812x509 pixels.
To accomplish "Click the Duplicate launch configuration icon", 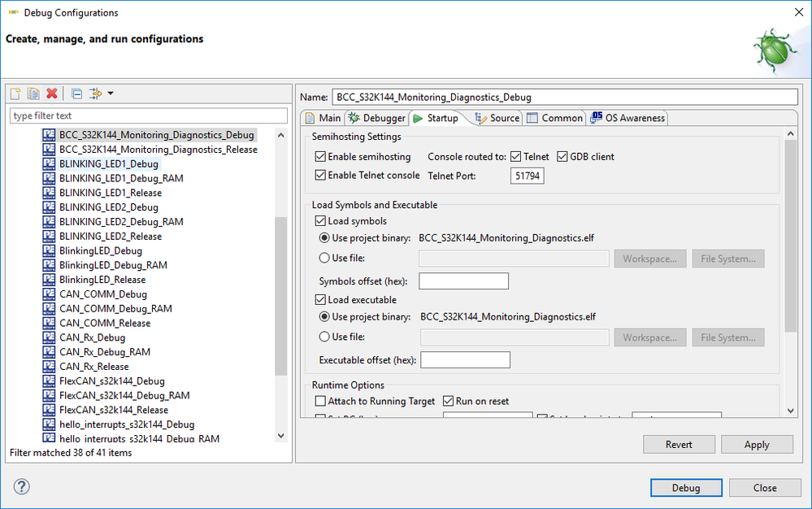I will (33, 94).
